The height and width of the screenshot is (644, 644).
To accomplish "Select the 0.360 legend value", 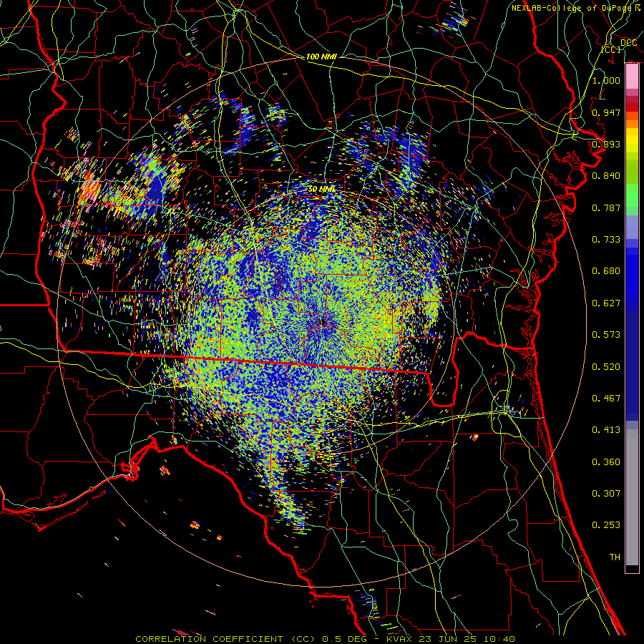I will tap(606, 462).
